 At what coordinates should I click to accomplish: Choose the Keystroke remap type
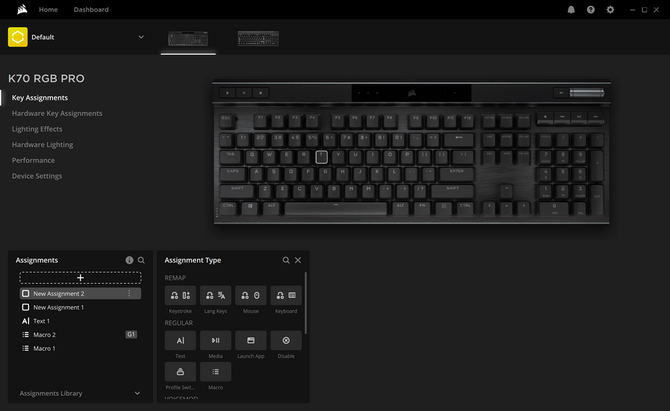[180, 295]
